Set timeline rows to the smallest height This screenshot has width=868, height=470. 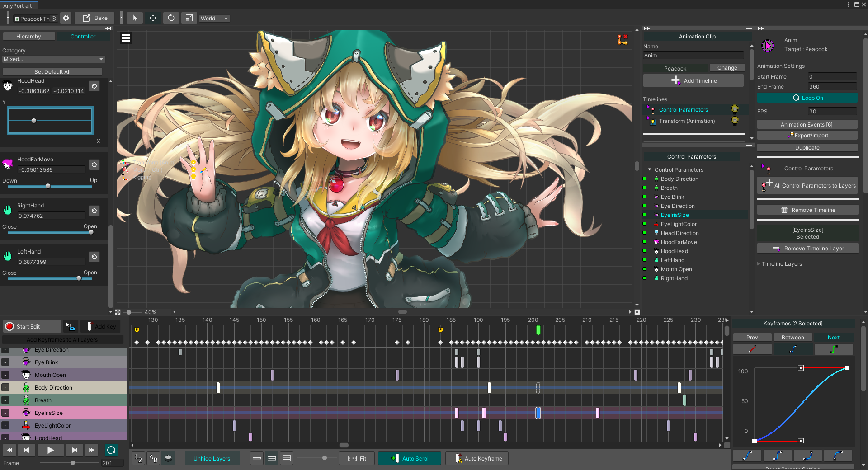(257, 458)
